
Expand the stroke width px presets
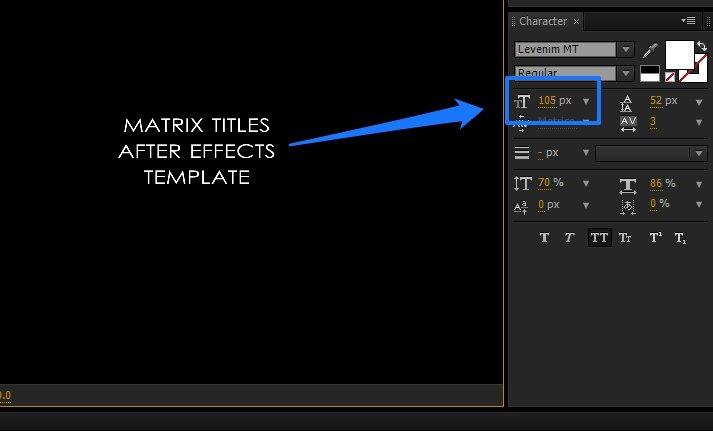point(586,153)
